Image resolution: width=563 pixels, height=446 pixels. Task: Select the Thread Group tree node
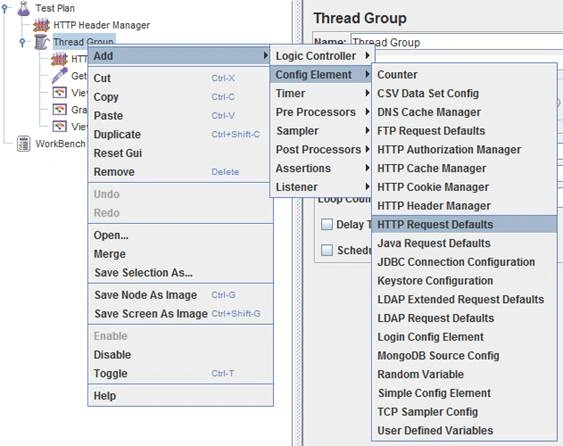click(83, 41)
